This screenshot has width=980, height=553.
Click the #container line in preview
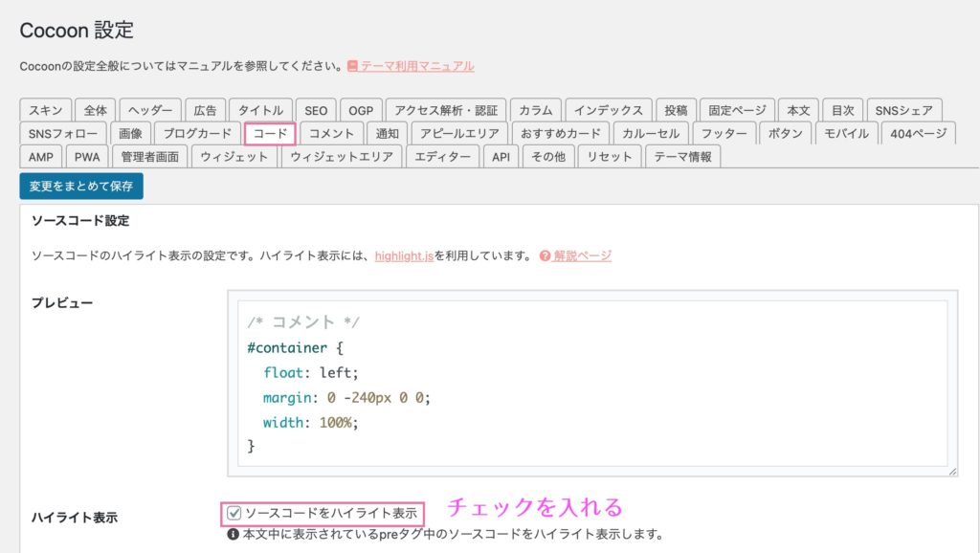[x=295, y=347]
